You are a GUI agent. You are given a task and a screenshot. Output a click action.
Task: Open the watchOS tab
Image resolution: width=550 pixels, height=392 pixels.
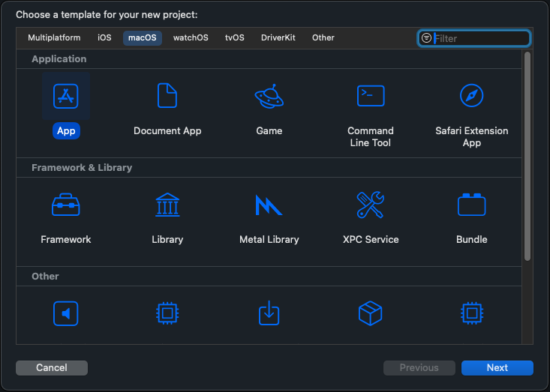point(191,37)
